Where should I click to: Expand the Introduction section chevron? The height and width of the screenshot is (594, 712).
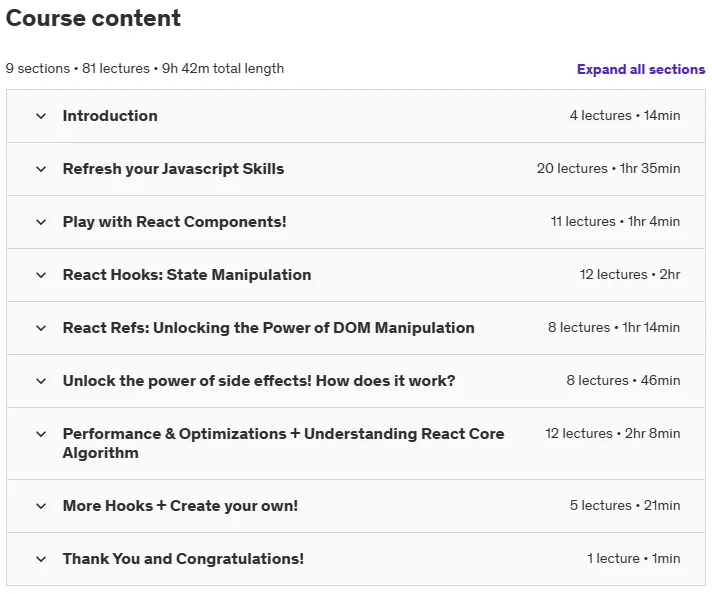coord(41,116)
